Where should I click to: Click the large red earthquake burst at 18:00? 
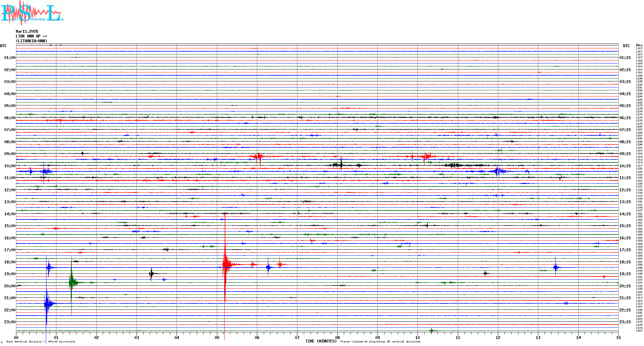click(226, 264)
